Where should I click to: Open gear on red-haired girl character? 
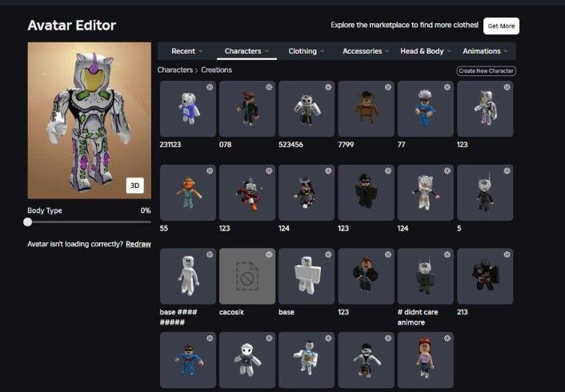(447, 338)
